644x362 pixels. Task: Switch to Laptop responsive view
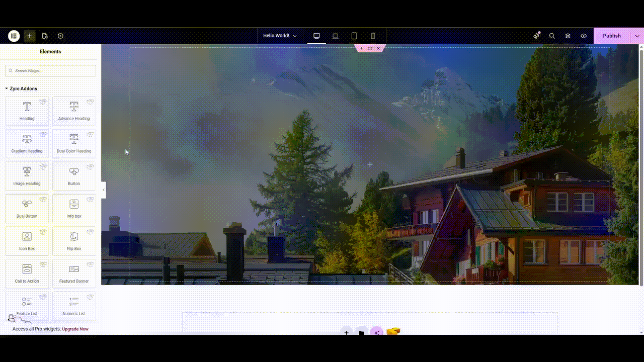[x=335, y=36]
